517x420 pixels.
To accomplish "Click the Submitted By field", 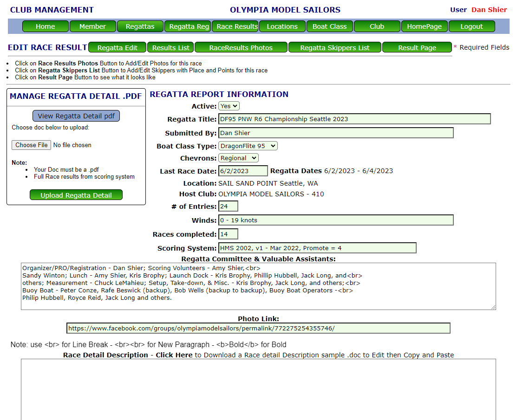I will point(336,133).
